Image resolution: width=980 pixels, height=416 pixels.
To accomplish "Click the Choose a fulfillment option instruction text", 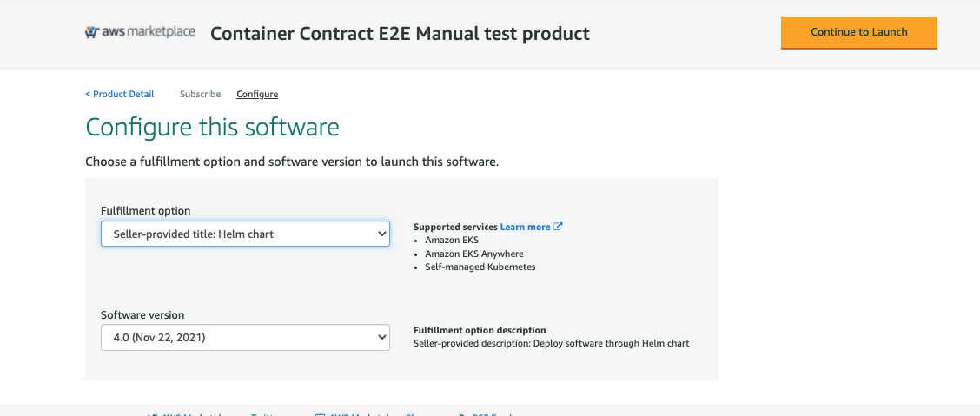I will pyautogui.click(x=292, y=162).
